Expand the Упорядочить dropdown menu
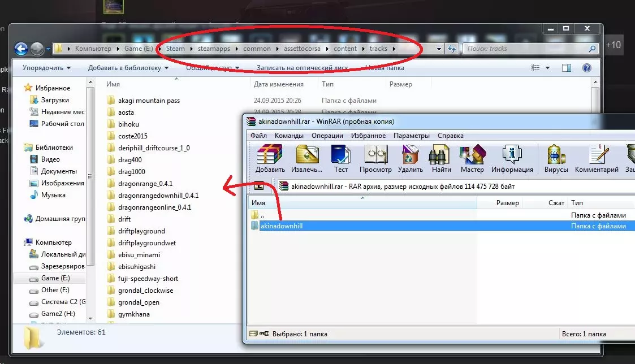The height and width of the screenshot is (364, 635). tap(46, 68)
